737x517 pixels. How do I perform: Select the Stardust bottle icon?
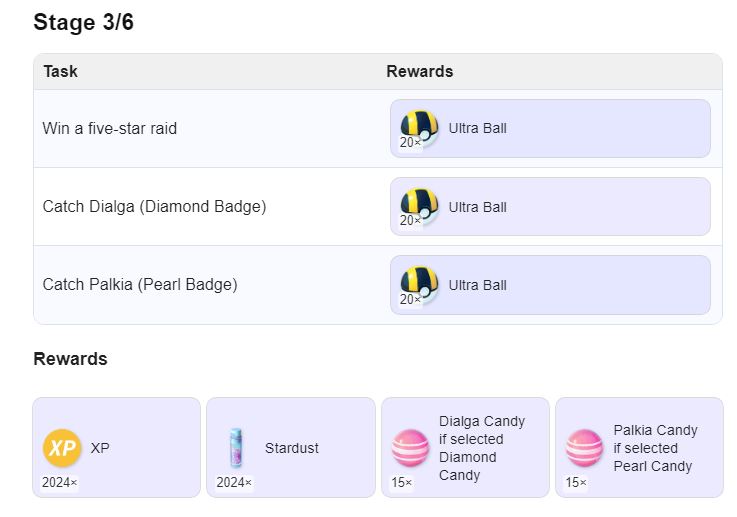coord(236,447)
